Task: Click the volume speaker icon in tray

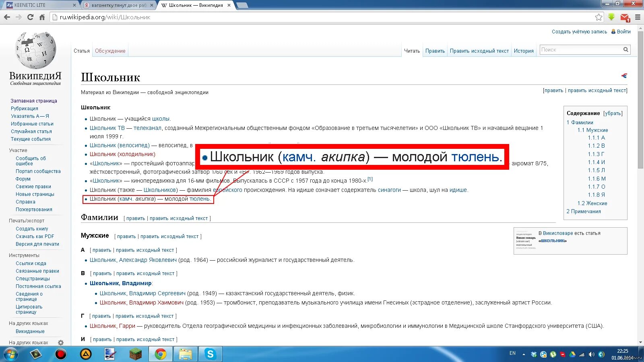Action: (591, 354)
